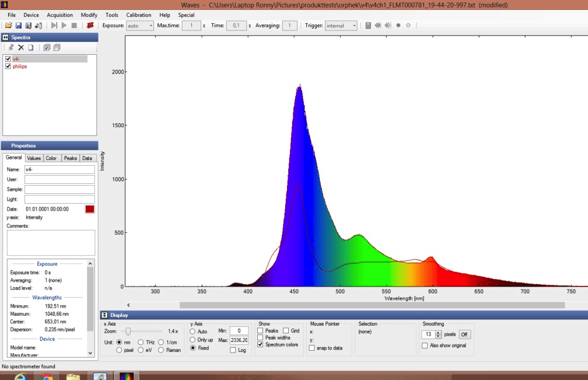Screen dimensions: 588x380
Task: Enable the Peaks display option
Action: [x=260, y=330]
